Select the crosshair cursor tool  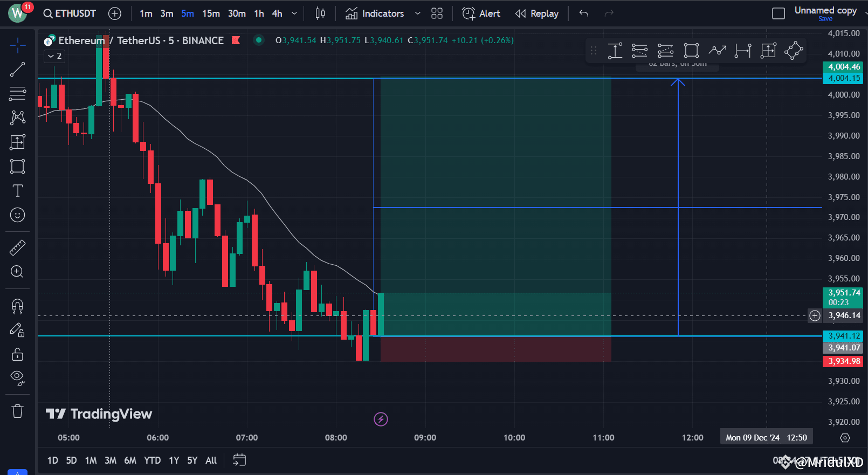coord(18,45)
